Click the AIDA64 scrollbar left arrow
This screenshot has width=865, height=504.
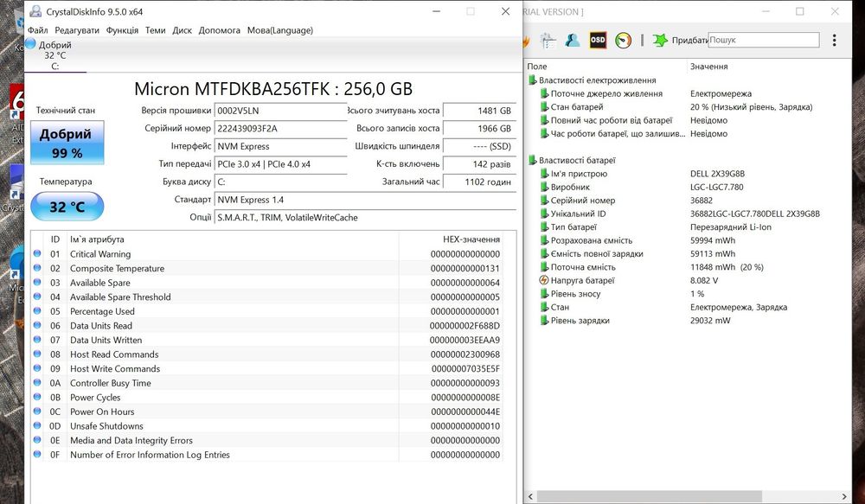[x=531, y=496]
